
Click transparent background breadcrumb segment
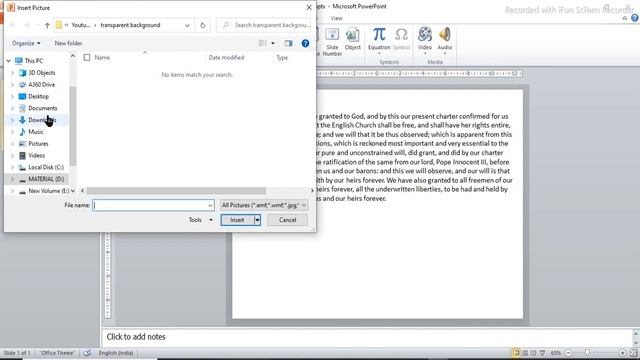click(130, 25)
